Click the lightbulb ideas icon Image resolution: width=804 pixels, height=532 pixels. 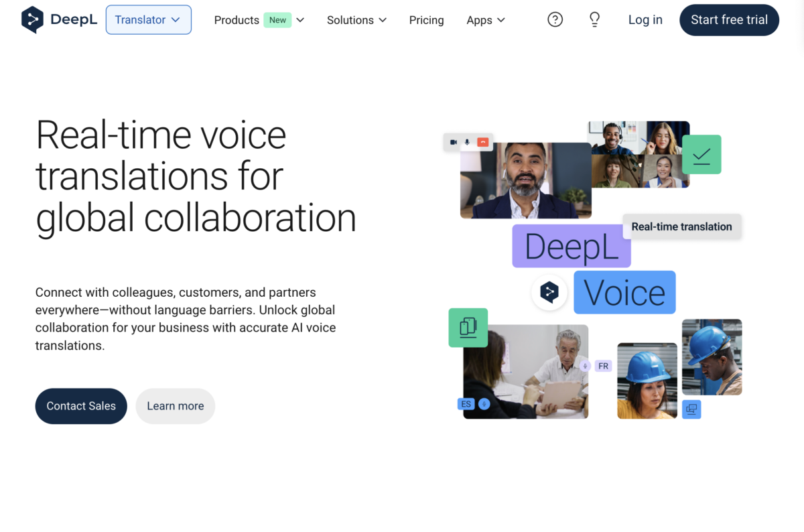(594, 19)
